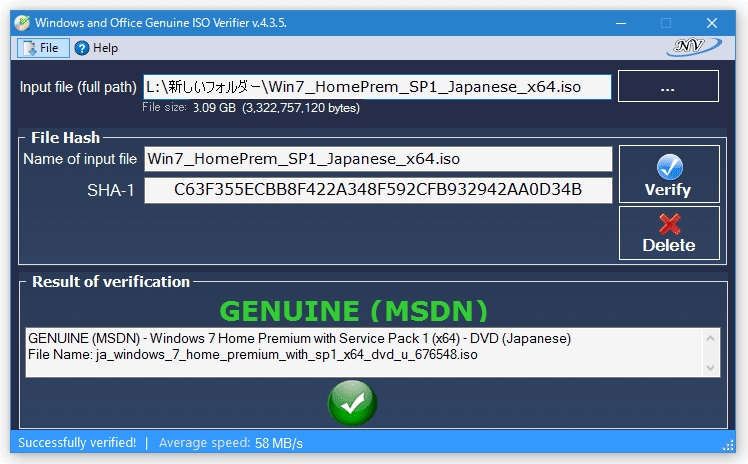The width and height of the screenshot is (748, 464).
Task: Click the file size '3.09 GB' text
Action: tap(214, 108)
